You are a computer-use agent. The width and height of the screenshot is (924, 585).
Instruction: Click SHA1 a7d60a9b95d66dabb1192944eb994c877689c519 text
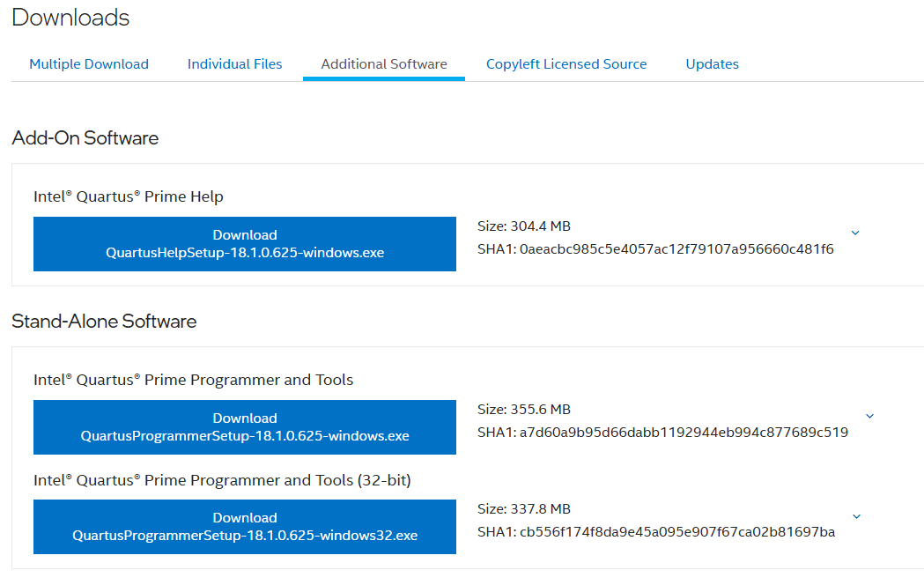click(x=662, y=433)
